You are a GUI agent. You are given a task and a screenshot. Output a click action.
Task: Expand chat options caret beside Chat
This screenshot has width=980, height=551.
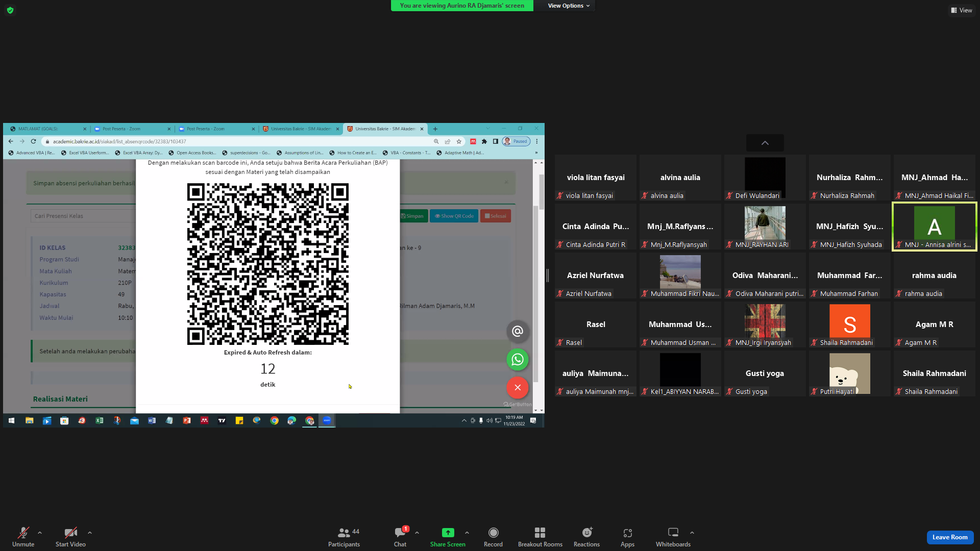(x=417, y=533)
